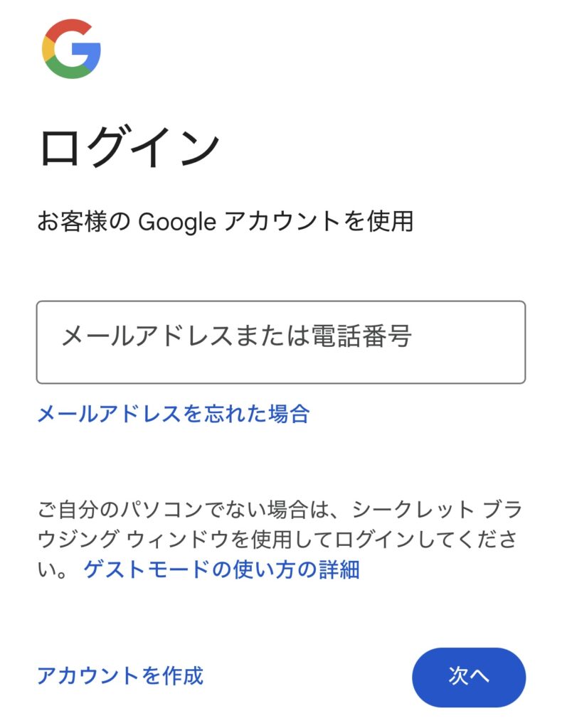Tap the blue Next (次へ) button
The width and height of the screenshot is (562, 728).
coord(468,677)
